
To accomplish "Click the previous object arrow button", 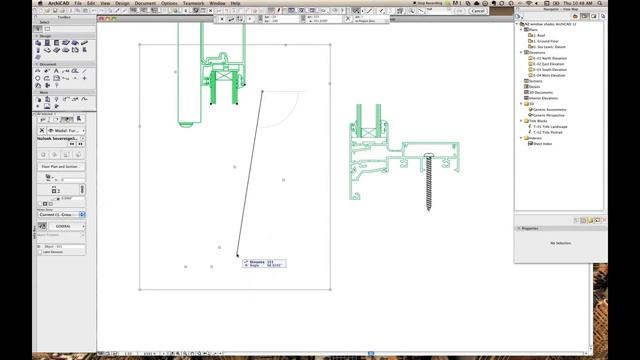I will (x=72, y=144).
